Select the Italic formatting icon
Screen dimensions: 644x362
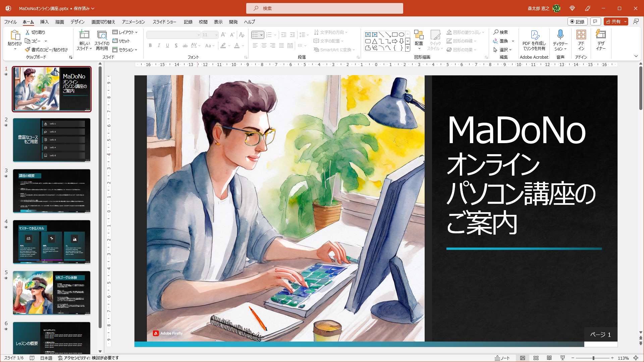(159, 46)
